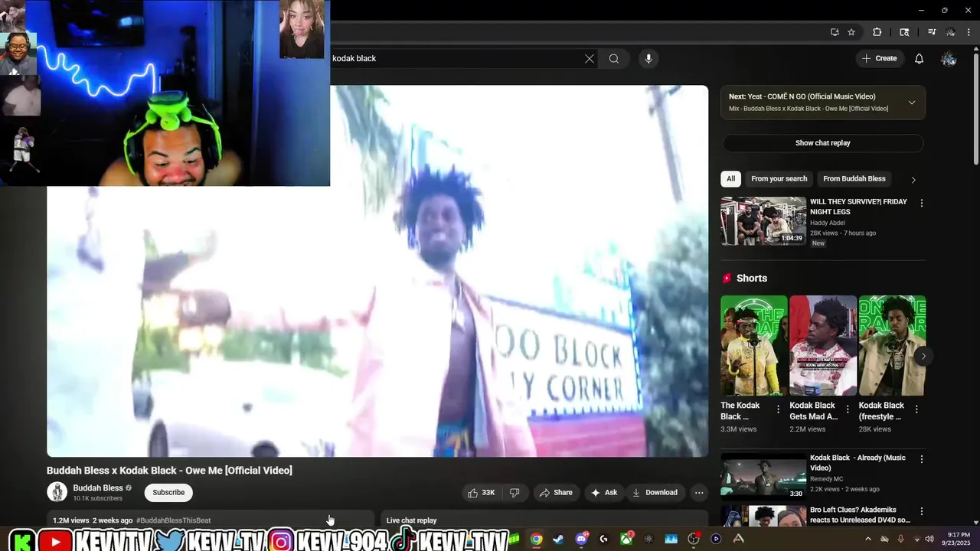Dislike the video with thumbs down

point(515,493)
